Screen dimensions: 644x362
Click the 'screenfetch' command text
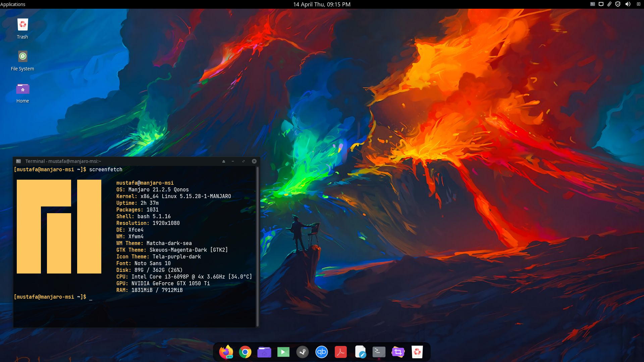106,170
